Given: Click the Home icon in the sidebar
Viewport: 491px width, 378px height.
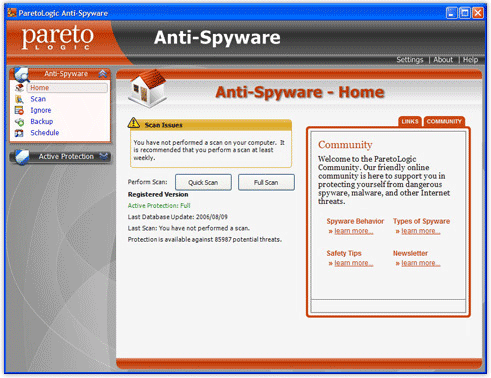Looking at the screenshot, I should pyautogui.click(x=19, y=88).
